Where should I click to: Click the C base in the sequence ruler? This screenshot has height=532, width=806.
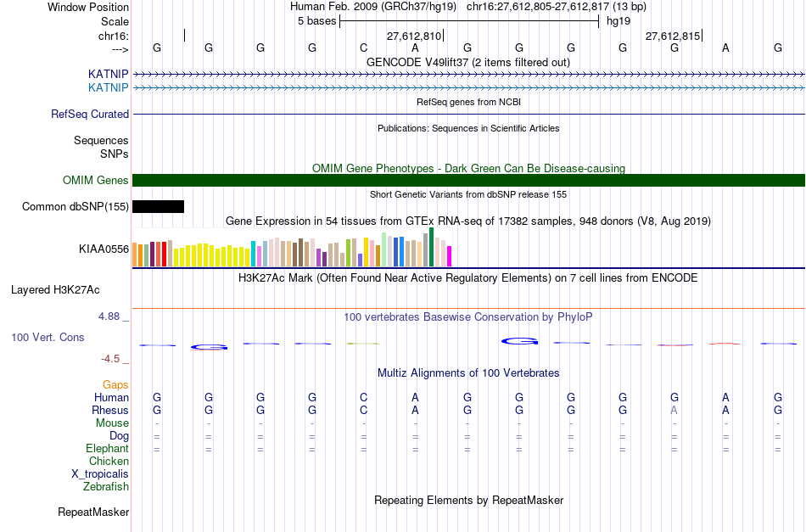click(363, 48)
